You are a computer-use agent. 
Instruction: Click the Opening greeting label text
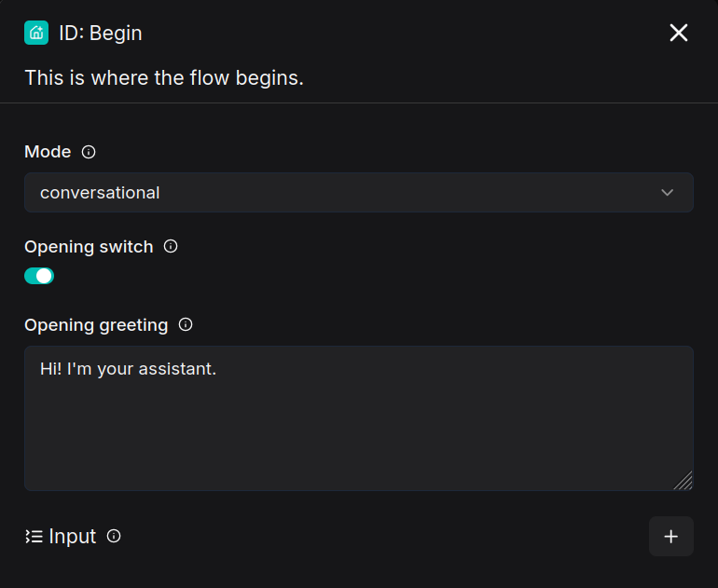click(96, 325)
